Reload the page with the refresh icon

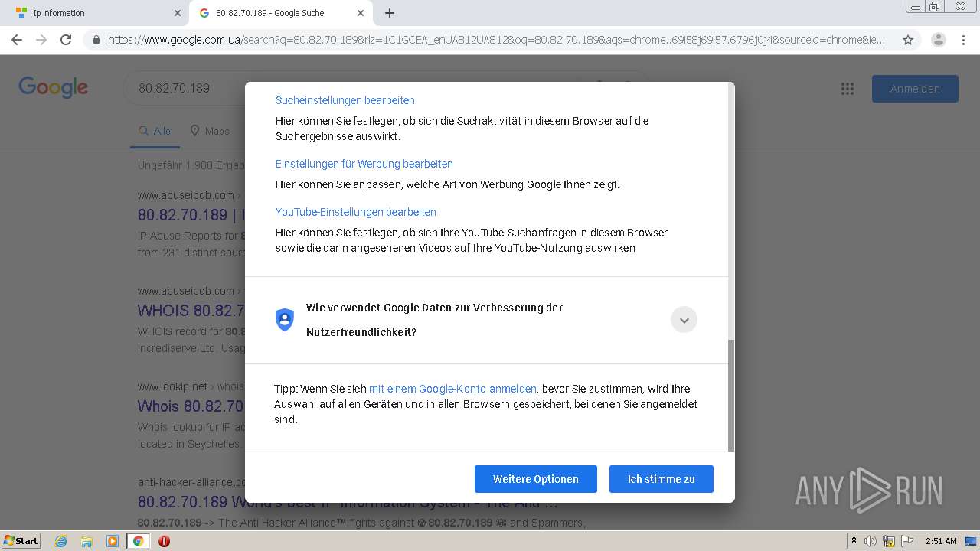(66, 40)
